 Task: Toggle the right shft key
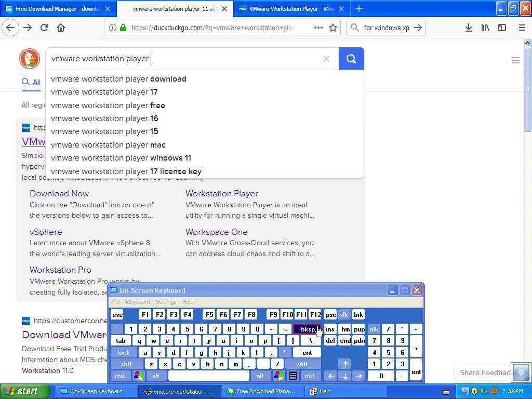tap(302, 364)
